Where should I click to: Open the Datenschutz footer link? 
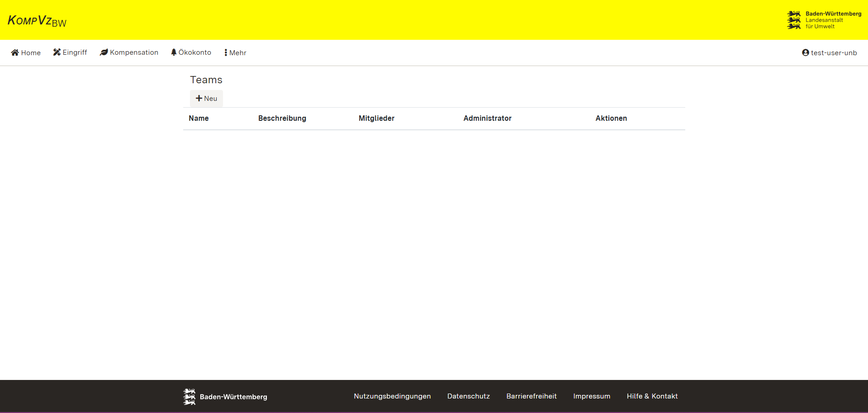point(468,396)
